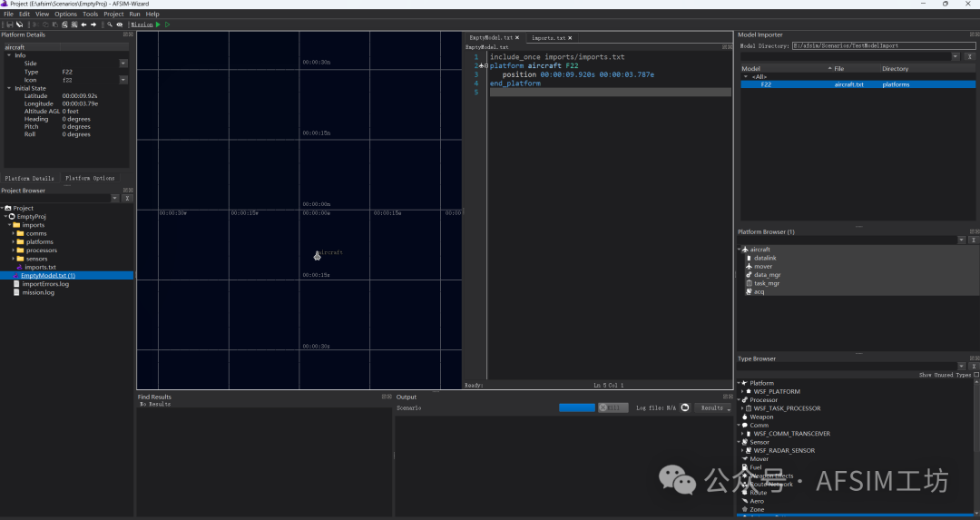This screenshot has width=980, height=520.
Task: Open Platform Browser filter dropdown arrow
Action: 962,240
